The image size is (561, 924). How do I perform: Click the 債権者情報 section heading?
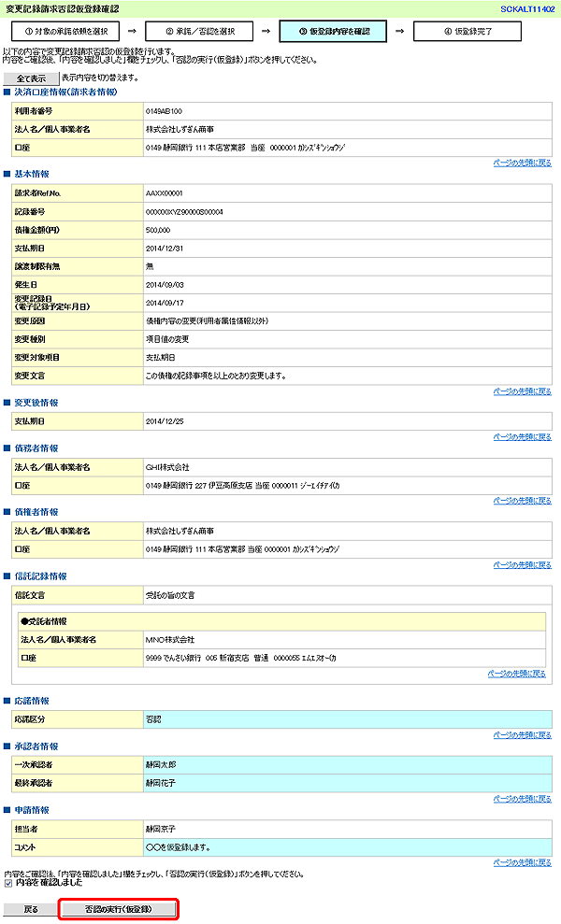(36, 512)
